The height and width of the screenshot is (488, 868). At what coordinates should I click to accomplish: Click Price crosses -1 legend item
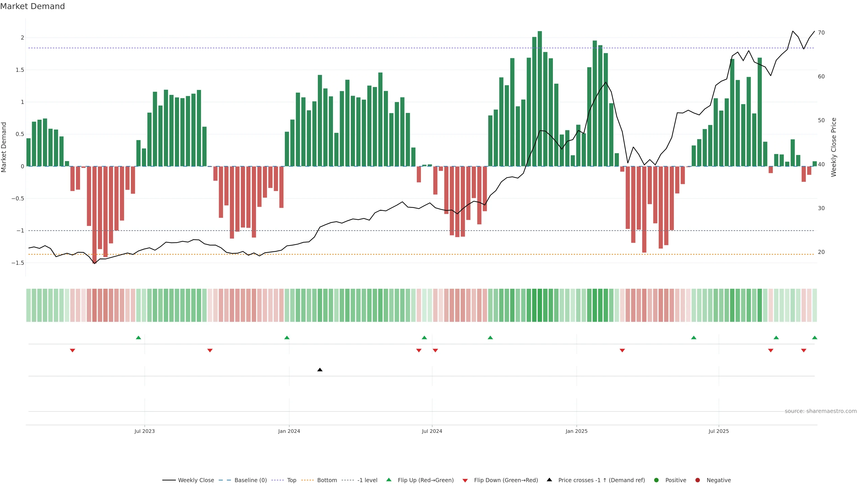(x=601, y=480)
